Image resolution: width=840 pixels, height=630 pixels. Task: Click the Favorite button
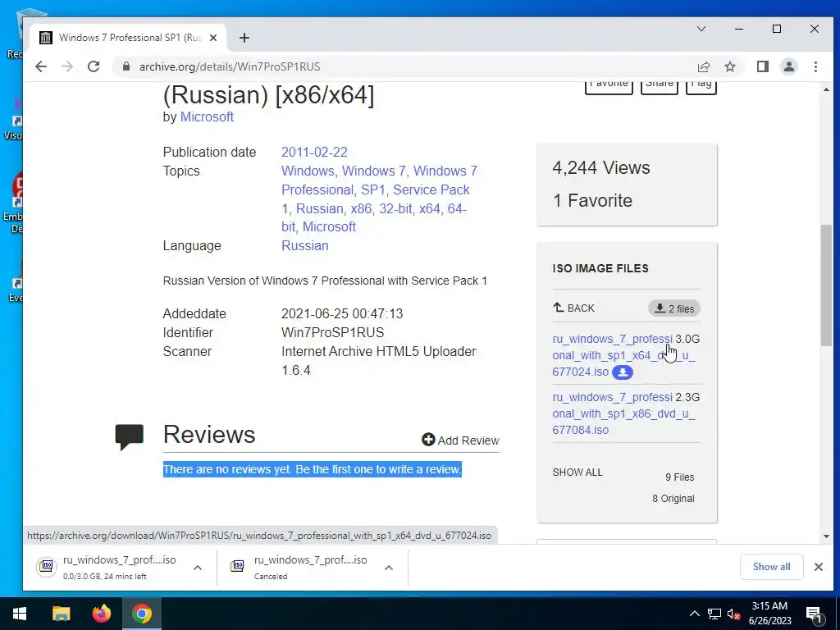click(609, 87)
